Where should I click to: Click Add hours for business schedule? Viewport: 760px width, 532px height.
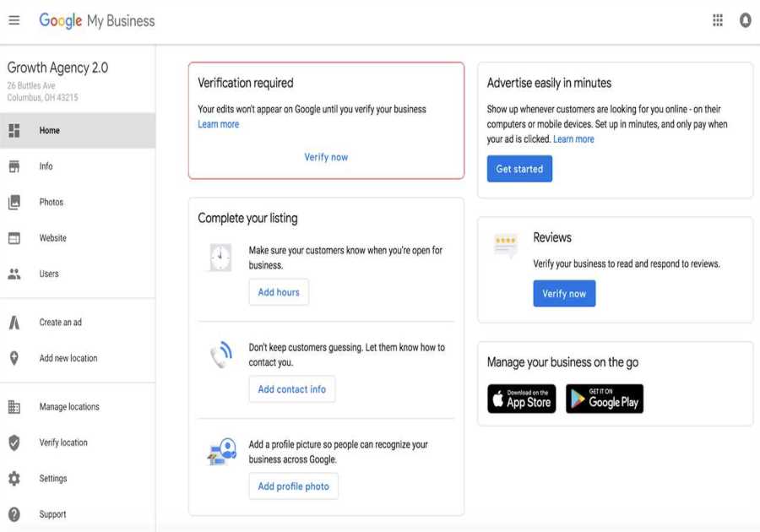(279, 291)
